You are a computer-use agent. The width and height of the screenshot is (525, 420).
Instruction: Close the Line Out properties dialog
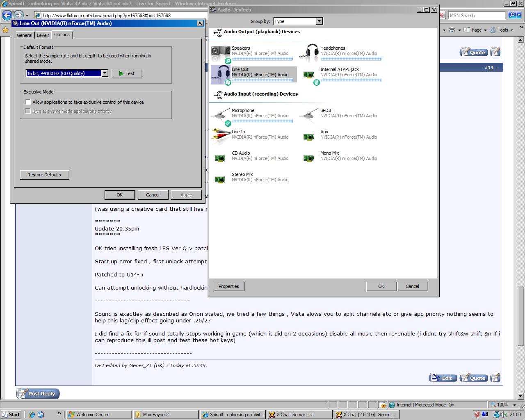(200, 23)
